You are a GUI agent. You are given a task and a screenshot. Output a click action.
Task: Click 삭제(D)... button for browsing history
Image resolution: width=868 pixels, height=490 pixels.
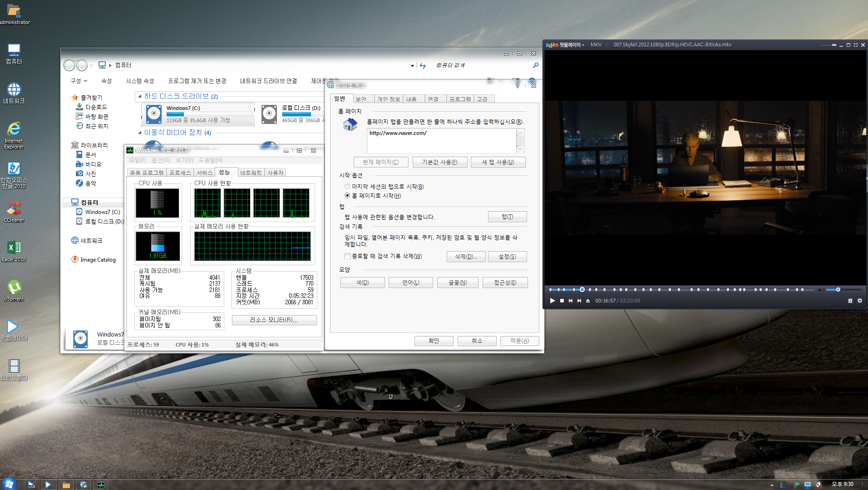tap(466, 257)
